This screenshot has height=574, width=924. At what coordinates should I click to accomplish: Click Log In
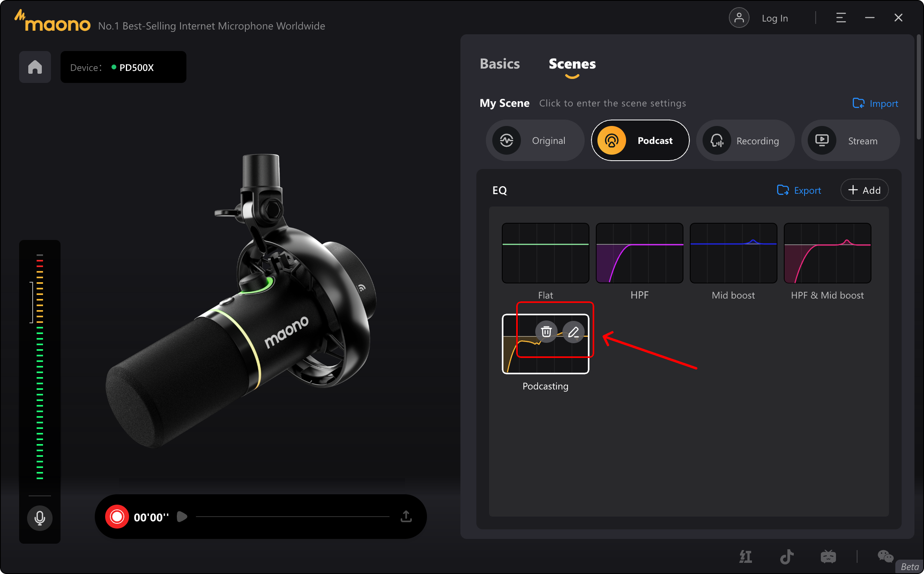coord(775,18)
